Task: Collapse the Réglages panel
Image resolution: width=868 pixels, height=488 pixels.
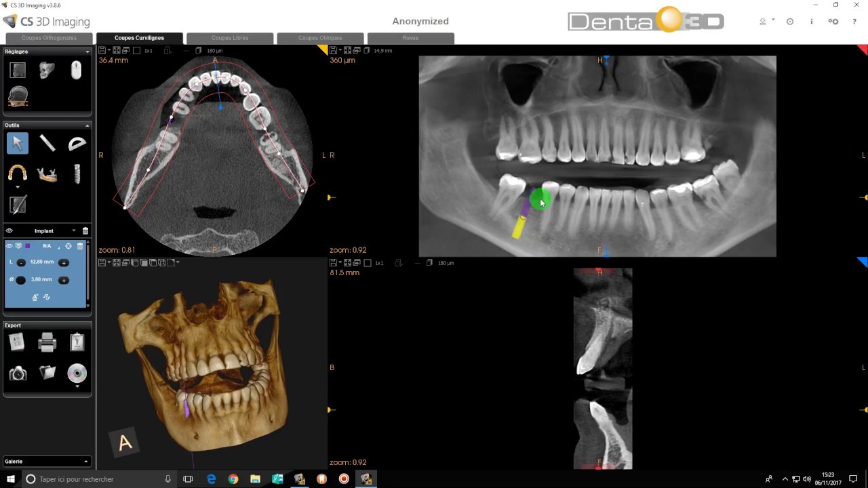Action: [x=87, y=52]
